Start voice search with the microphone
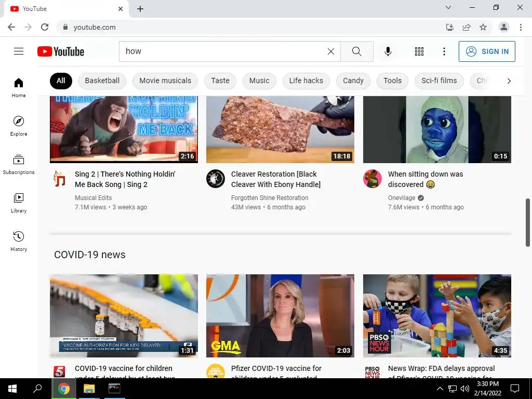Screen dimensions: 532x399 [x=388, y=51]
